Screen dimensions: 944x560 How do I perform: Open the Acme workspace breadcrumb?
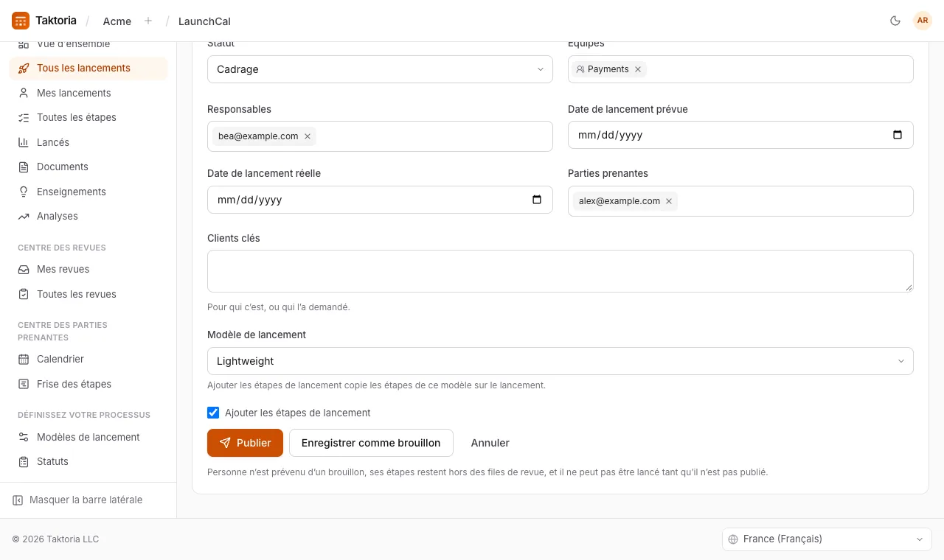tap(117, 21)
